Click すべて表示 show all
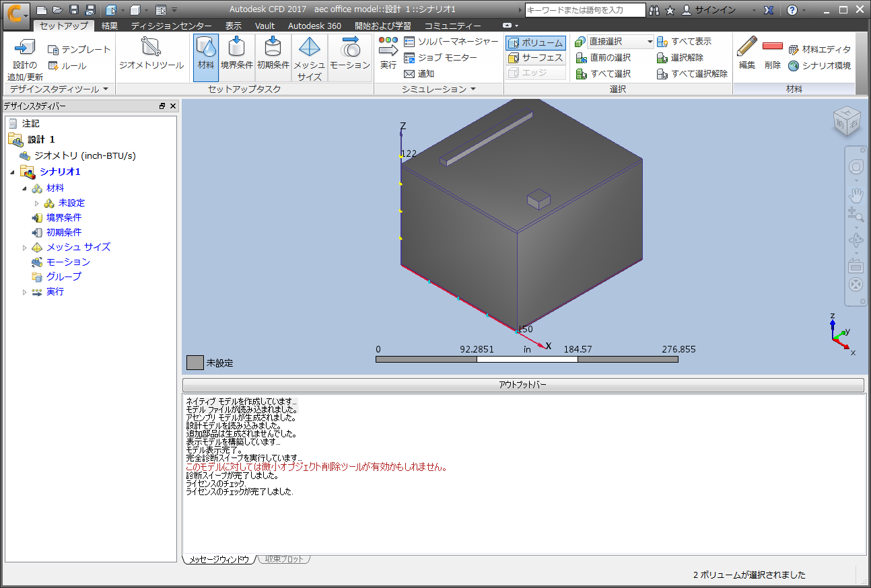Viewport: 871px width, 588px height. tap(685, 42)
